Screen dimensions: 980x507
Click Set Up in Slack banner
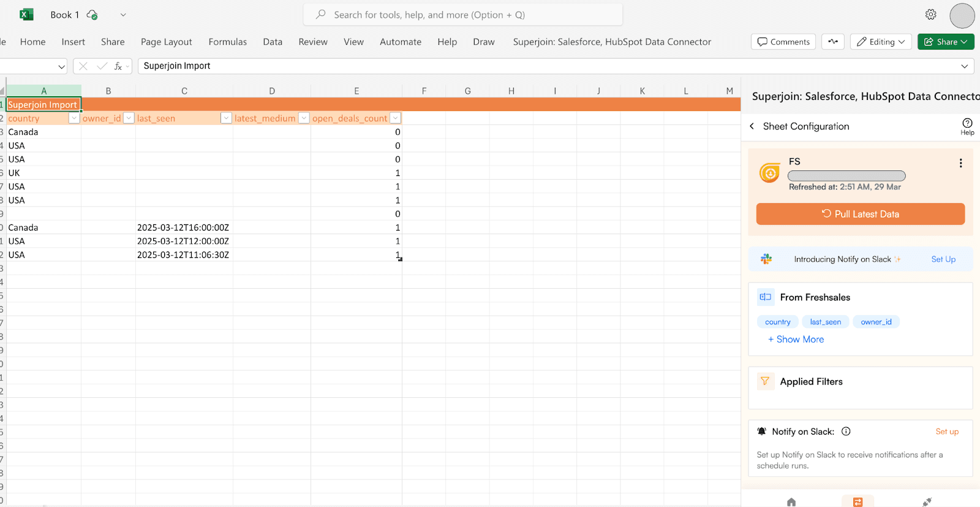(x=943, y=259)
